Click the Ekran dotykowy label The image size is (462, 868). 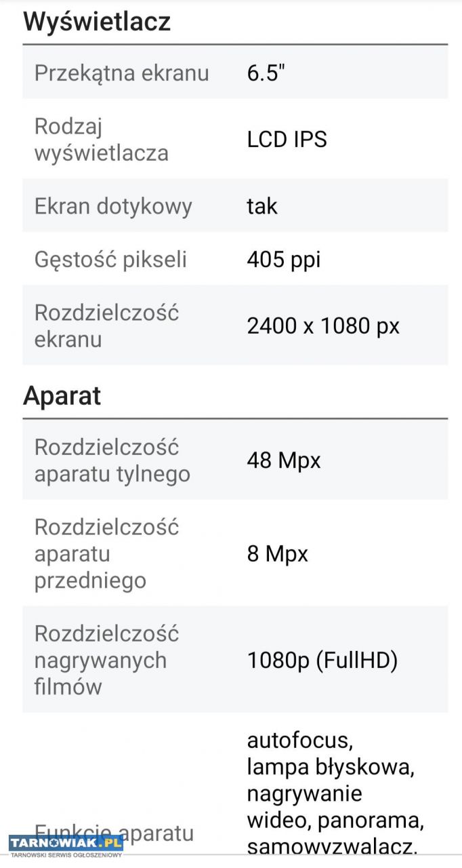[113, 205]
